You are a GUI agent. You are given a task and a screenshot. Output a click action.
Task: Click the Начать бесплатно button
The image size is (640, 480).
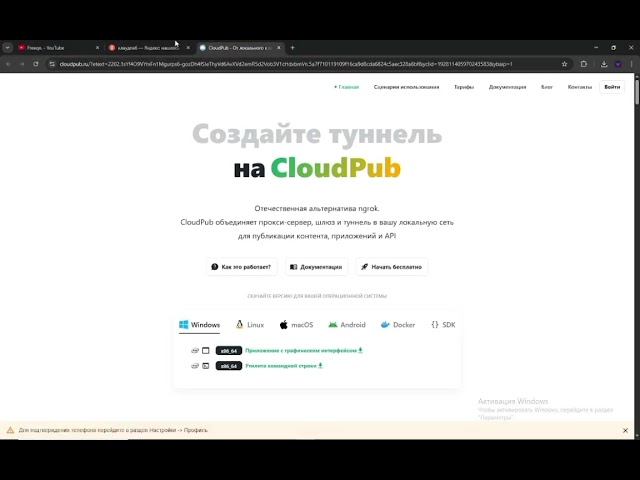point(392,267)
